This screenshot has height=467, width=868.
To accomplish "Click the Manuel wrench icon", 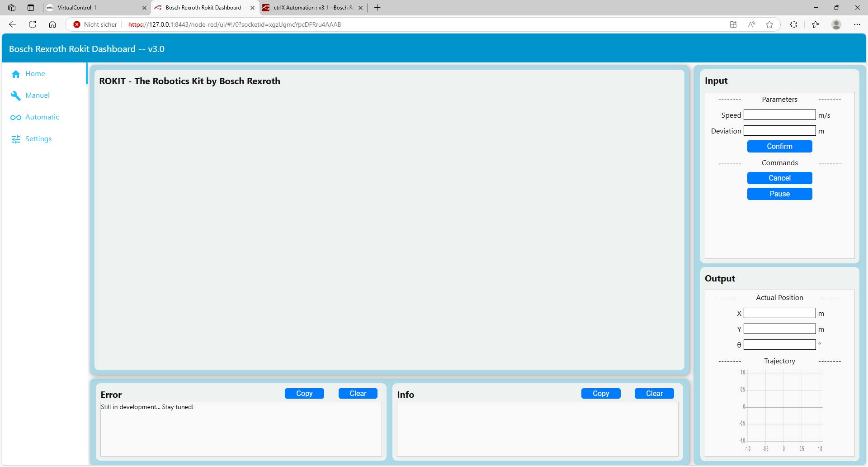I will point(16,95).
